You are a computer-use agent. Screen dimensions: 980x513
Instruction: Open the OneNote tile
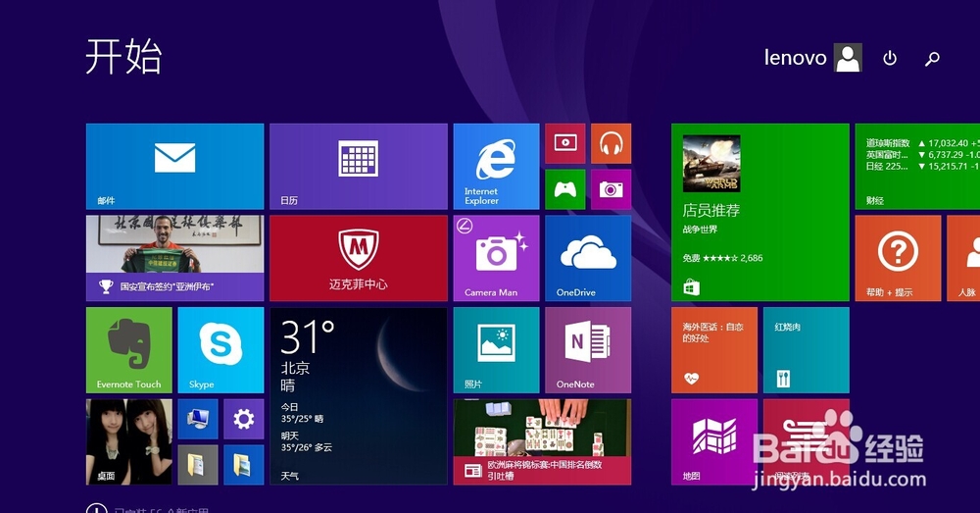pos(588,350)
